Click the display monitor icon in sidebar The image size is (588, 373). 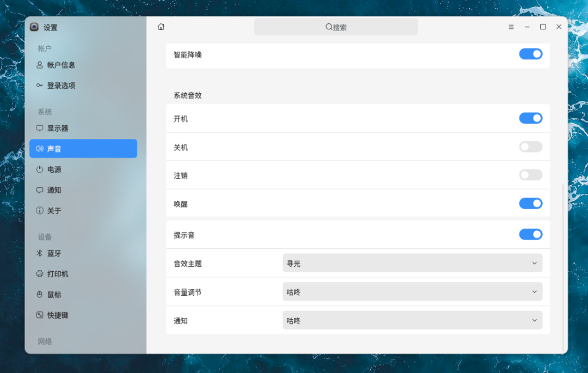[x=40, y=129]
